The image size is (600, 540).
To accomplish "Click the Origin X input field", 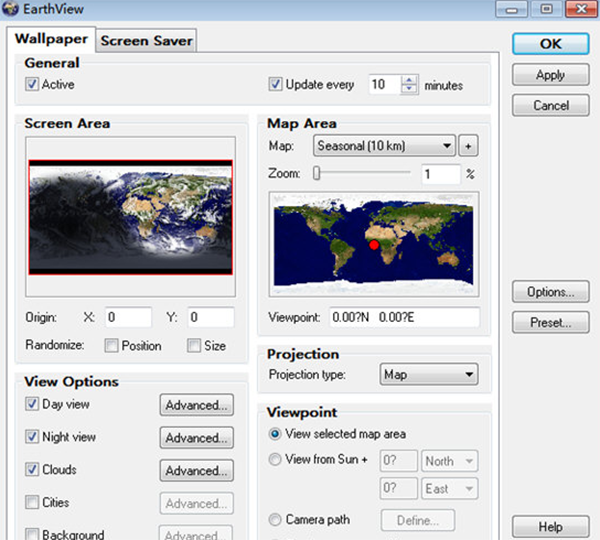I will 127,317.
